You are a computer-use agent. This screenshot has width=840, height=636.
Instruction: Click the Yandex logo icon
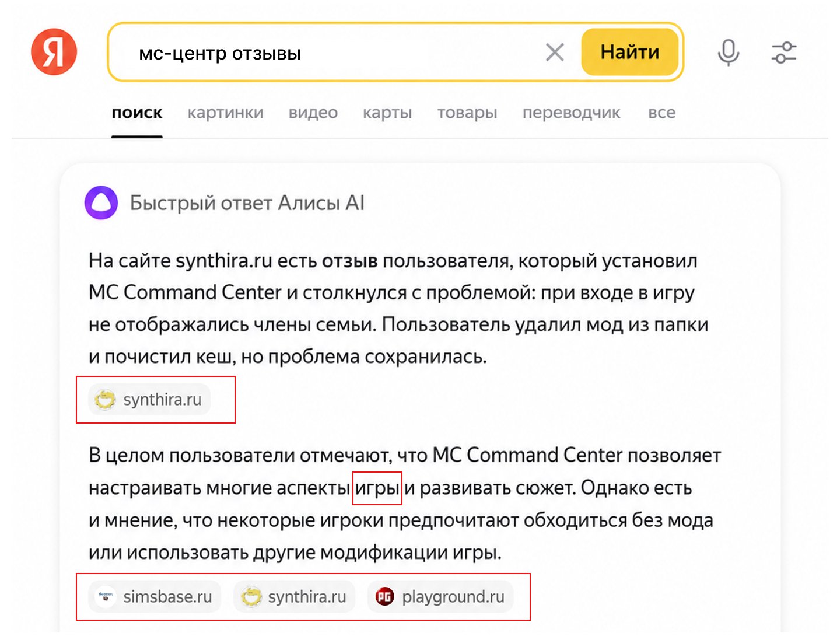click(x=54, y=52)
